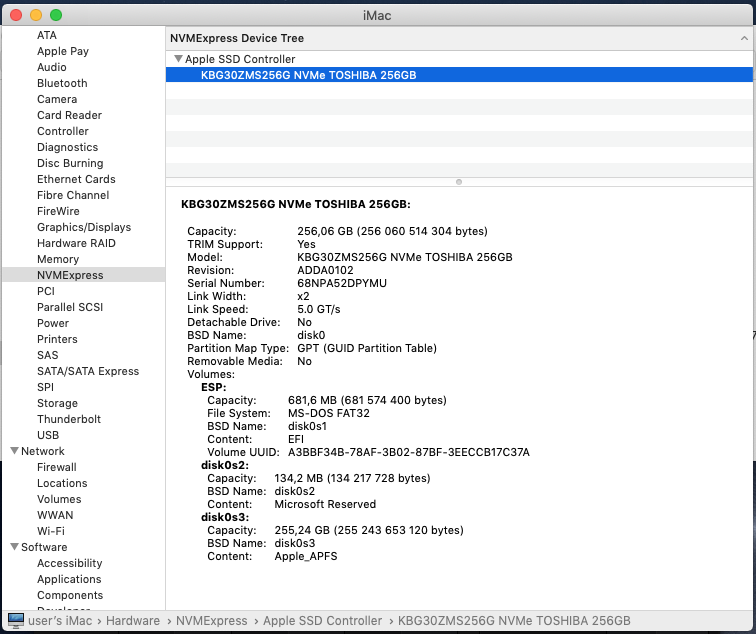Show Bluetooth information

click(x=62, y=83)
